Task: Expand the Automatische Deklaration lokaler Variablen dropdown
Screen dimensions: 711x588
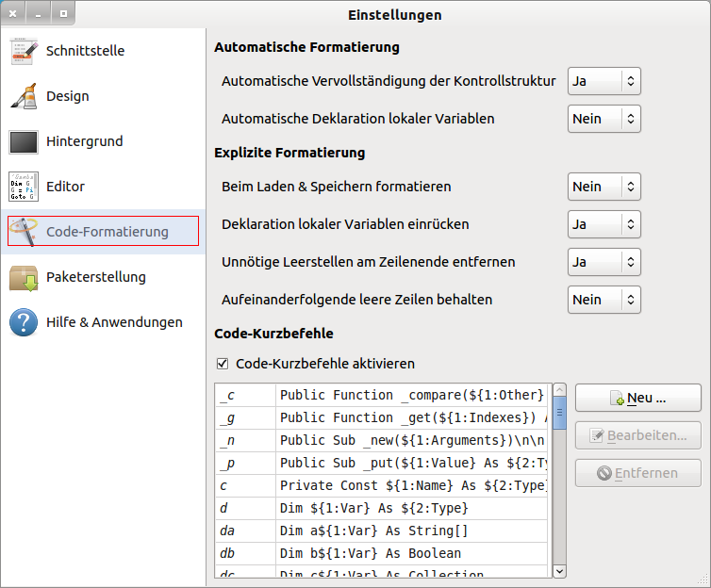Action: 604,119
